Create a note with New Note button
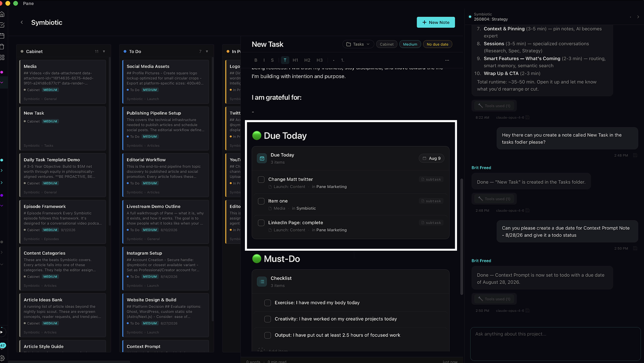The width and height of the screenshot is (644, 363). click(435, 22)
